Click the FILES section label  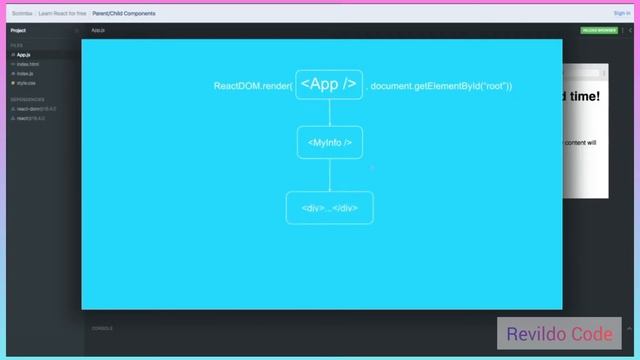coord(17,45)
